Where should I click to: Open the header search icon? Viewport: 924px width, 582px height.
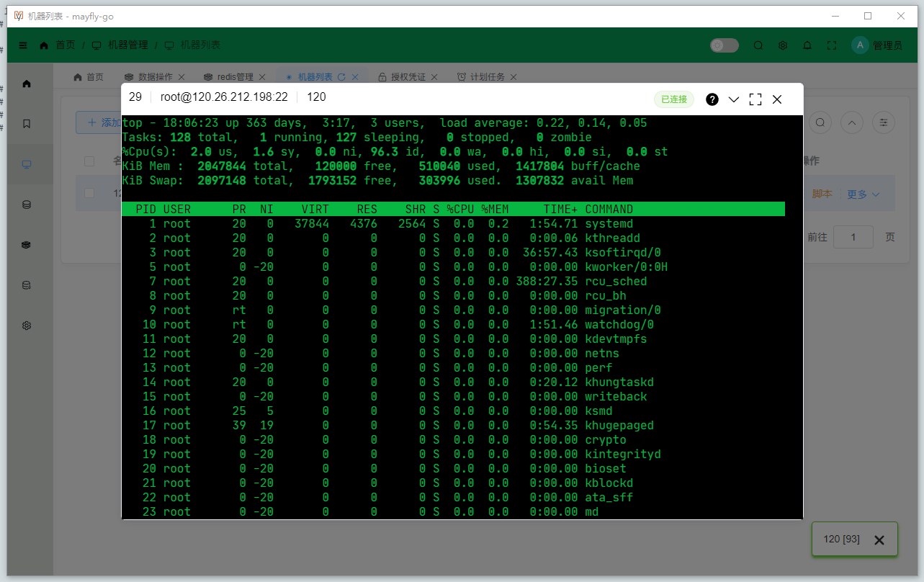(758, 45)
